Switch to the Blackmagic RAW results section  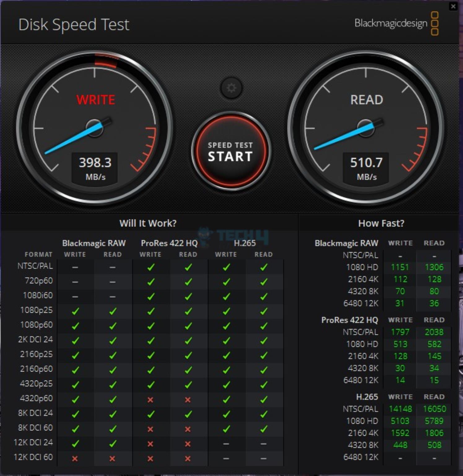[346, 243]
